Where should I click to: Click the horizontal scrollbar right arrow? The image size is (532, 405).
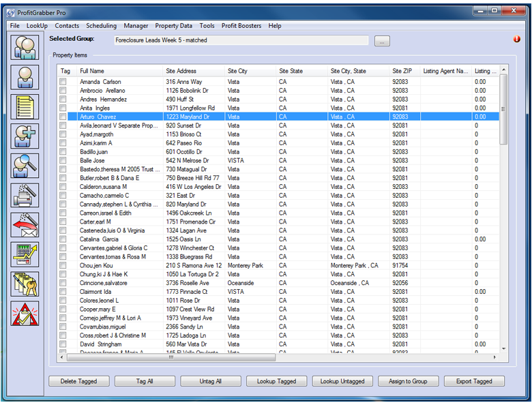494,357
